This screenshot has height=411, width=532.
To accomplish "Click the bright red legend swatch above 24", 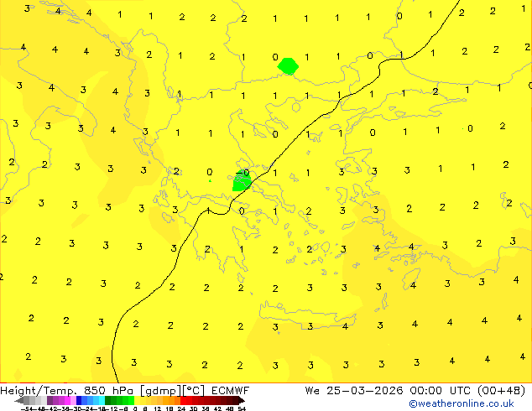I will [x=183, y=400].
